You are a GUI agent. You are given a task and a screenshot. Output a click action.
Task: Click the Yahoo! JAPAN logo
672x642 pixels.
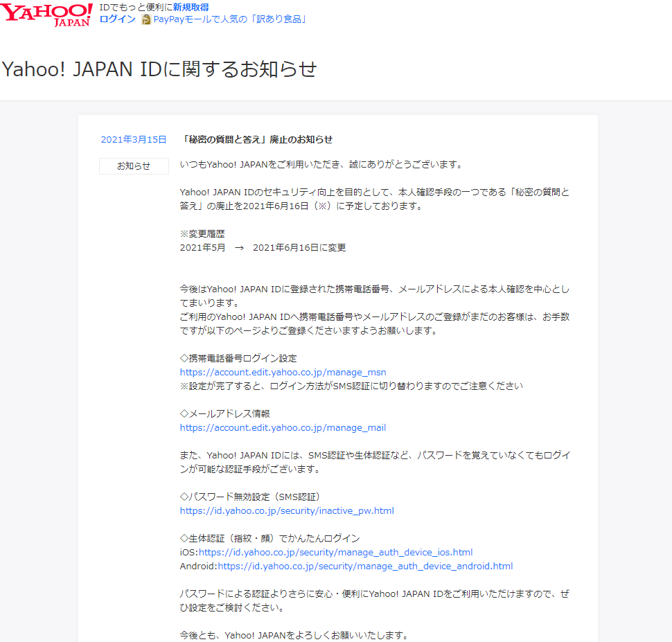coord(46,15)
